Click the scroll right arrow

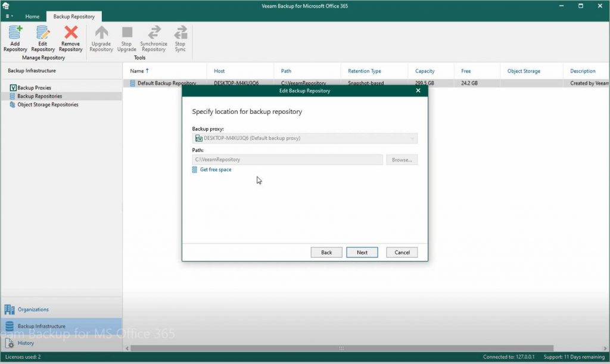[605, 349]
